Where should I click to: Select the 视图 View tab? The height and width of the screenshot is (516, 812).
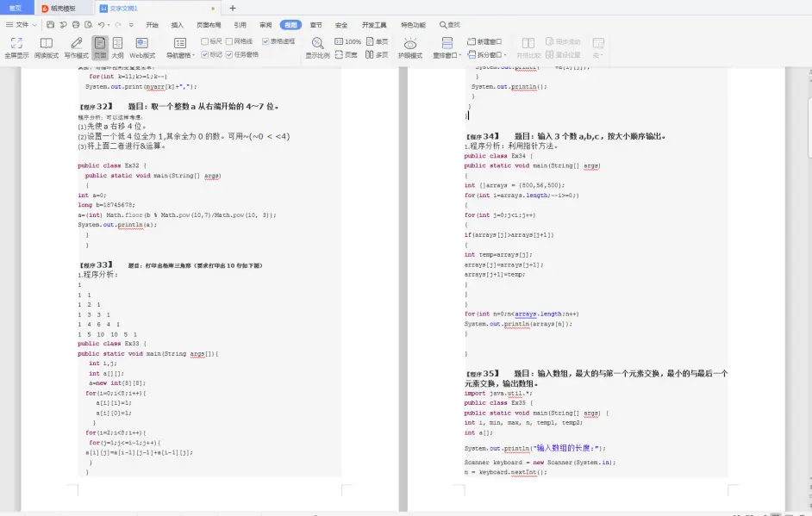(x=290, y=24)
